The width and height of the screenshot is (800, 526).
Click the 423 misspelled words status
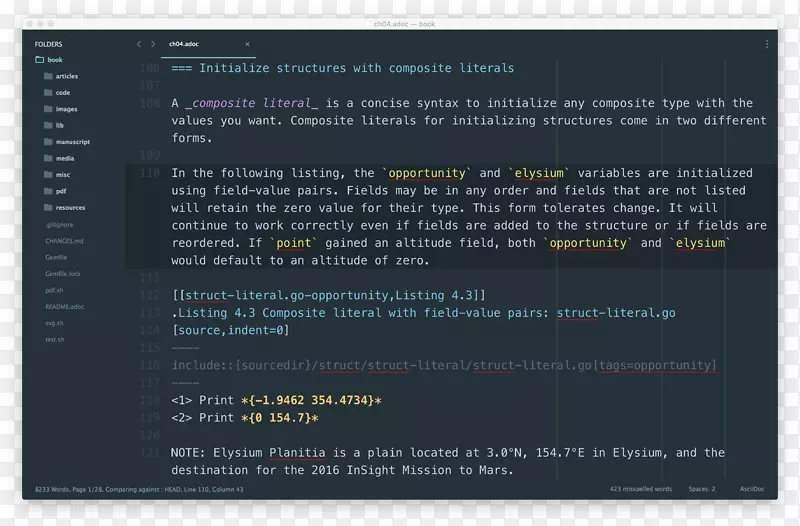(641, 489)
